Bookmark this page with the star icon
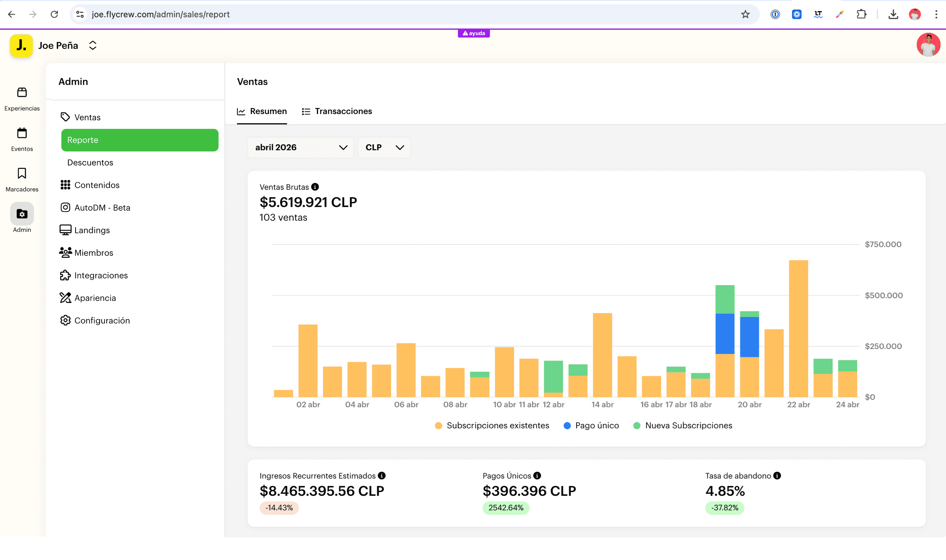Screen dimensions: 946x560 [x=745, y=14]
